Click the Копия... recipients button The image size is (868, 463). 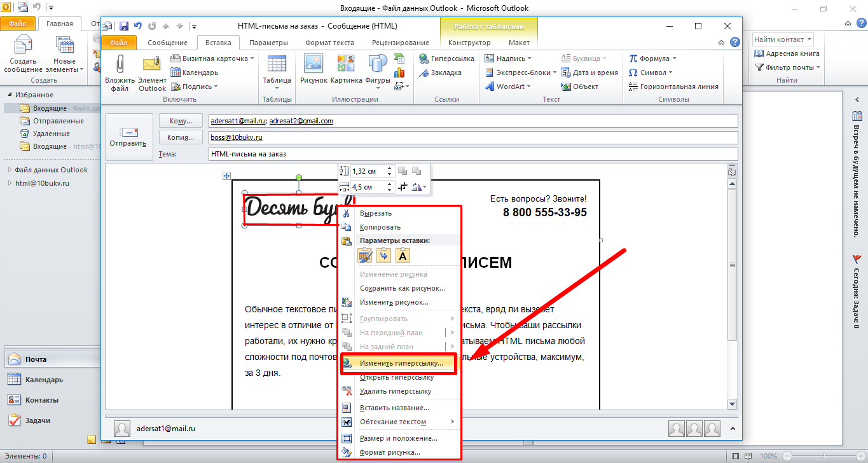(x=181, y=137)
